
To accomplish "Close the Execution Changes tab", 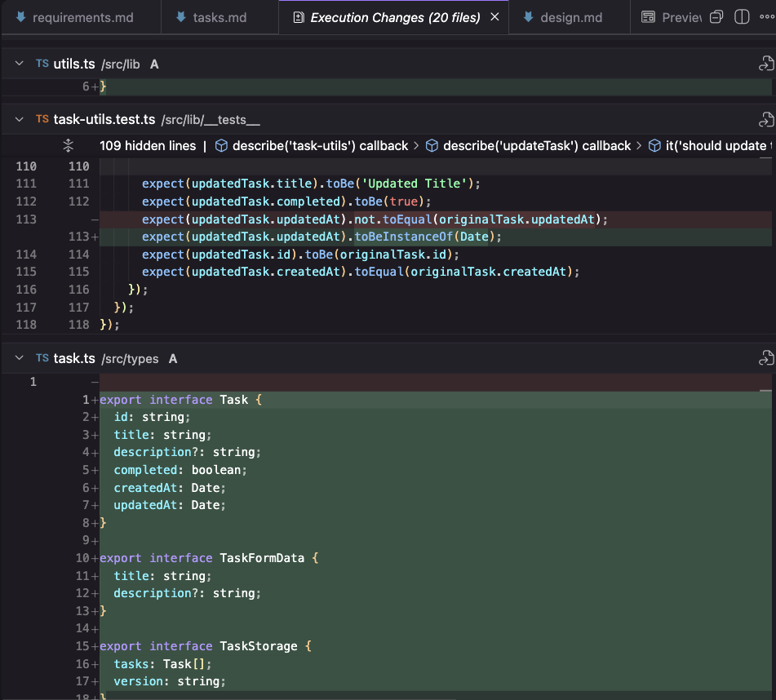I will [x=494, y=17].
